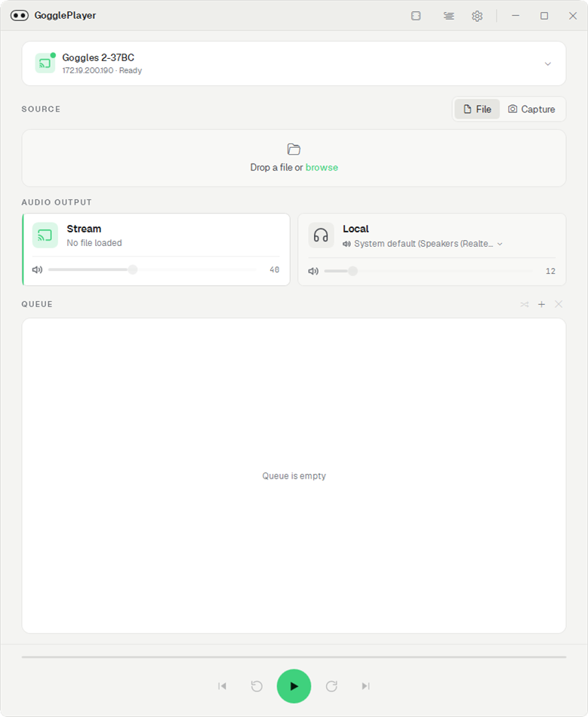
Task: Skip to previous track
Action: [x=222, y=686]
